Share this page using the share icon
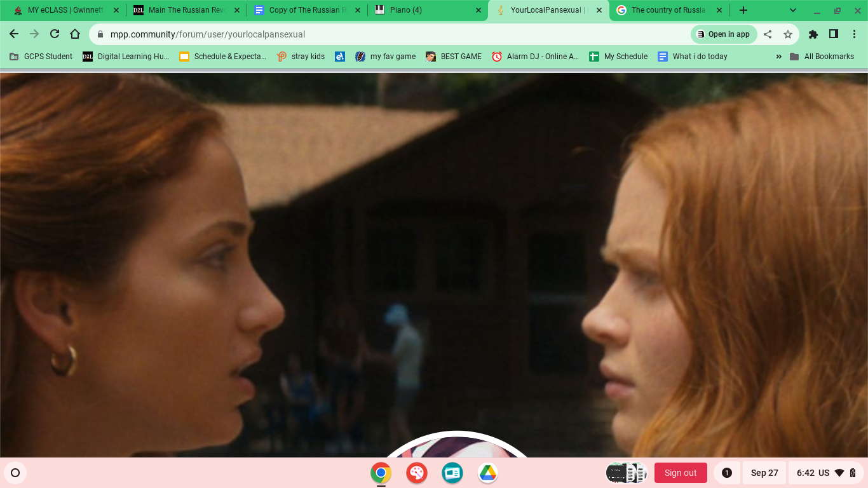 768,34
